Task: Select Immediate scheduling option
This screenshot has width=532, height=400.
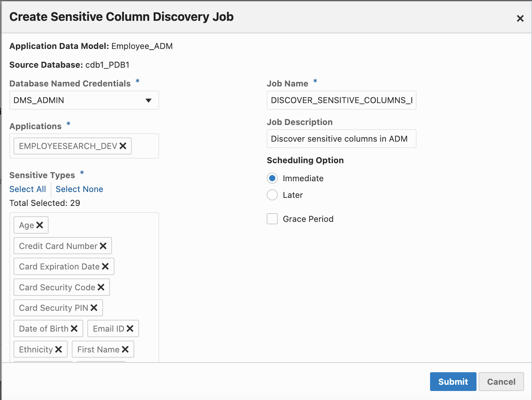Action: pos(272,178)
